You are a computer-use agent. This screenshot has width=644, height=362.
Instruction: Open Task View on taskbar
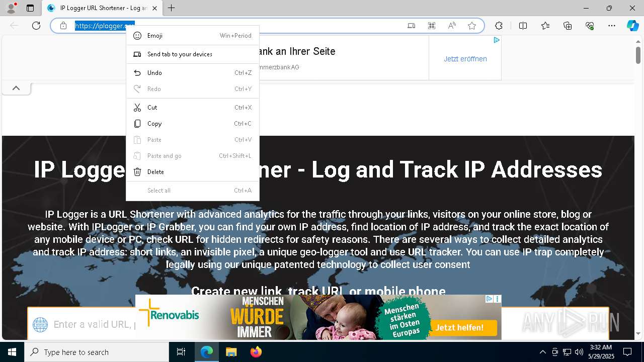pyautogui.click(x=181, y=352)
